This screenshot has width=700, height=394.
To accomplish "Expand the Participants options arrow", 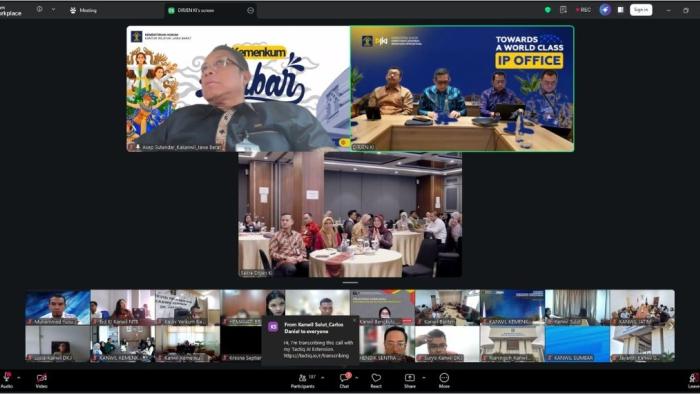I will [x=323, y=378].
